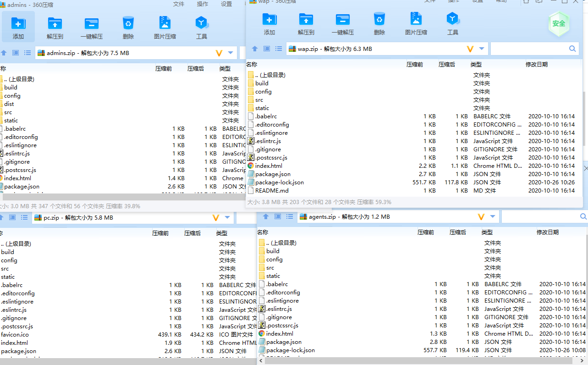The height and width of the screenshot is (365, 588).
Task: Click the search magnifier in the wap window
Action: click(x=572, y=49)
